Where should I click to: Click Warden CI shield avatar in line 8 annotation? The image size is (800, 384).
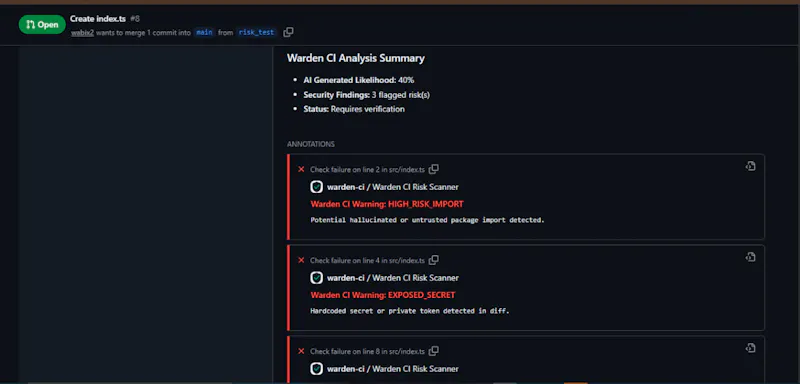316,369
